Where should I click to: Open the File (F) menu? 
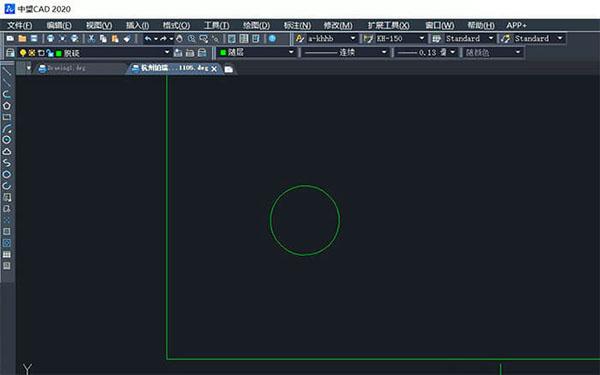click(20, 25)
